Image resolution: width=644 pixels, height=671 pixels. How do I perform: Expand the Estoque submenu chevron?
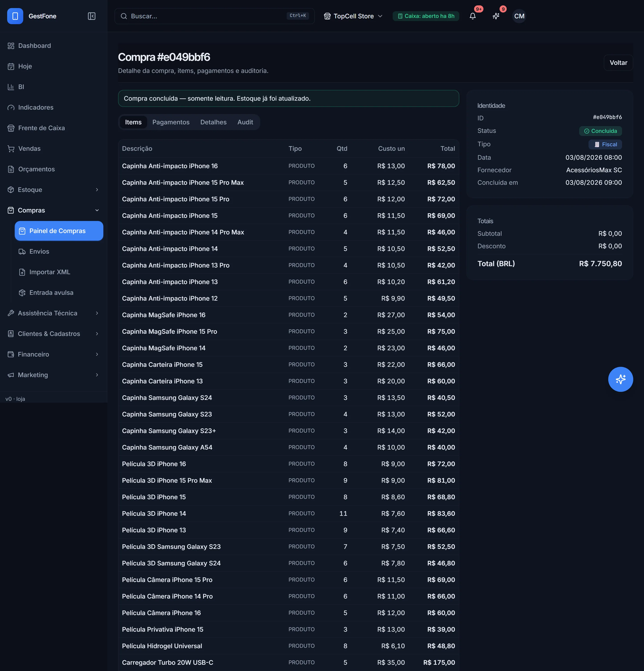[97, 190]
